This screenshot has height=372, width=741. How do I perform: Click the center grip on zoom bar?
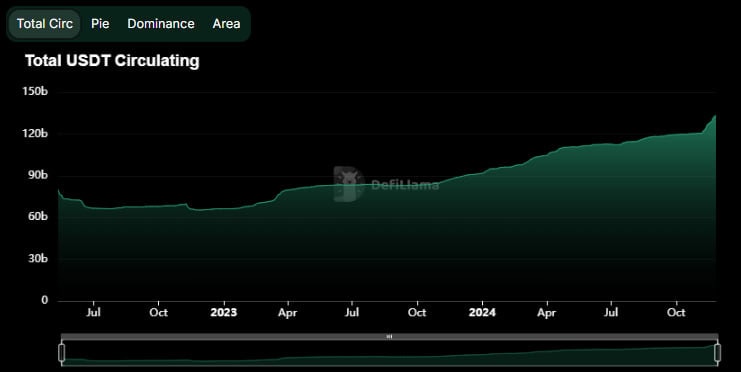[x=389, y=337]
